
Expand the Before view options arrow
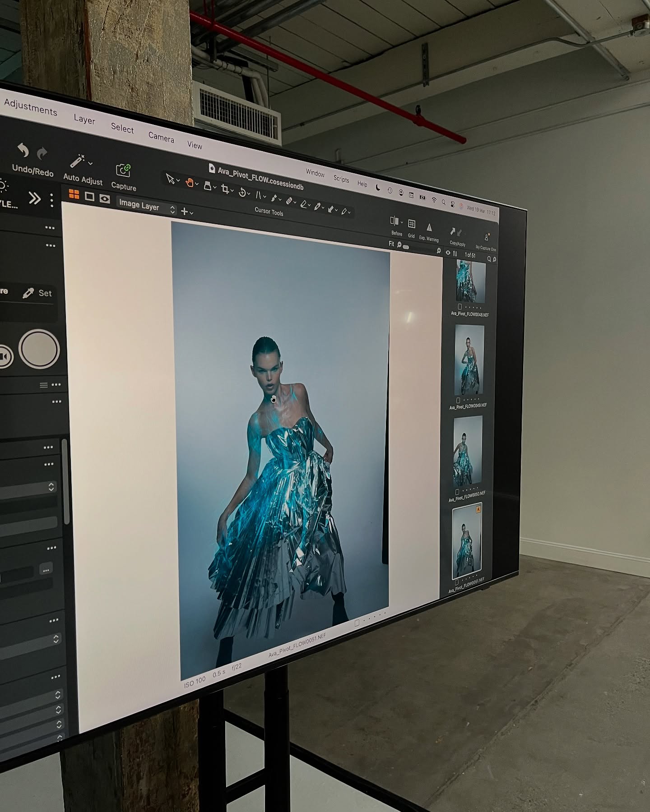point(402,222)
